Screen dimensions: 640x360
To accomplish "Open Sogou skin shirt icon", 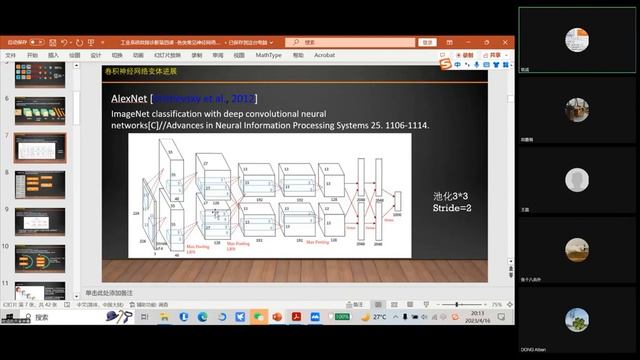I will pos(496,64).
